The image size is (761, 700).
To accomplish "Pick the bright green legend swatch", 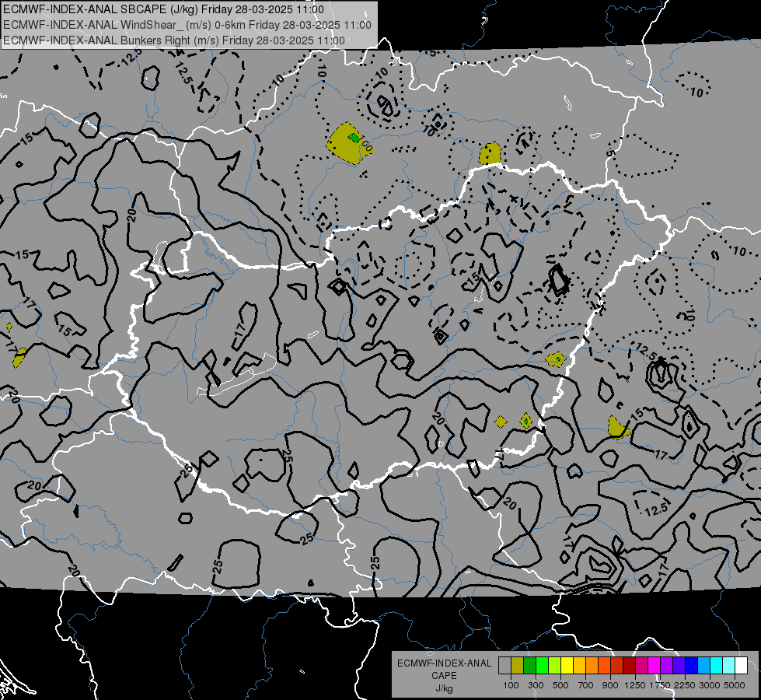I will pos(542,666).
